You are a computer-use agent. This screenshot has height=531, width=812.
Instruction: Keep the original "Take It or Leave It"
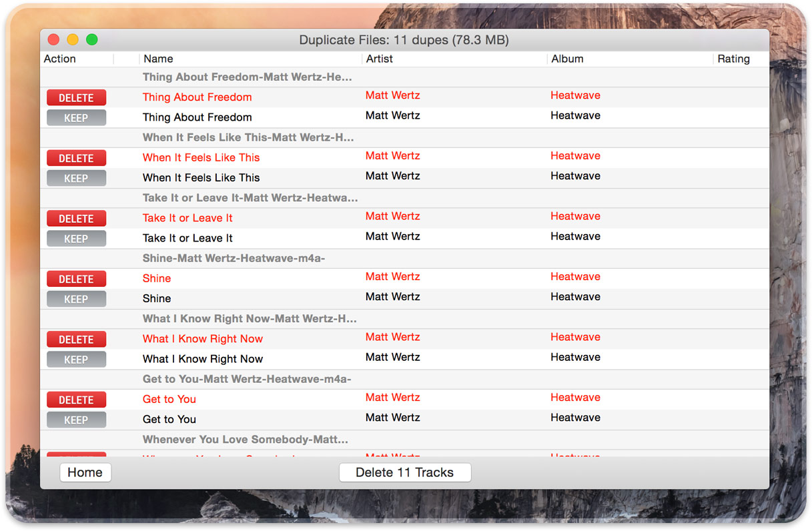(76, 238)
